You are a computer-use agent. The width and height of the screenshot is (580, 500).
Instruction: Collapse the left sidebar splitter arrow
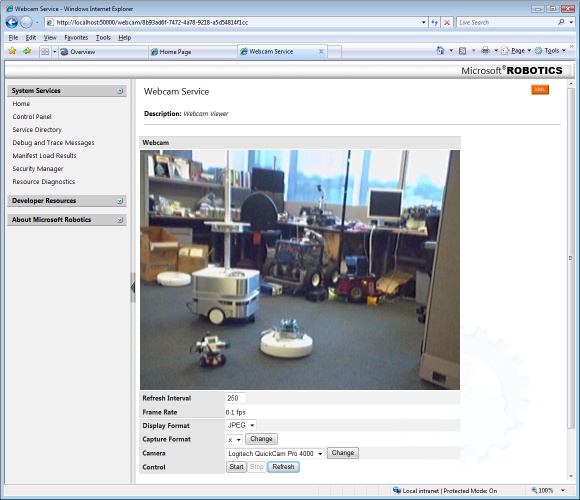click(x=133, y=287)
